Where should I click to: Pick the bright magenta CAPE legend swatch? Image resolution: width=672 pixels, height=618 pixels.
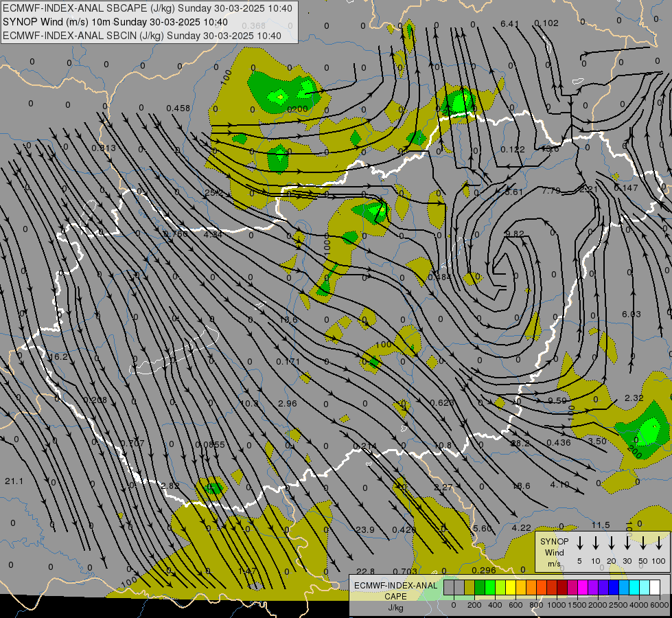(x=583, y=588)
